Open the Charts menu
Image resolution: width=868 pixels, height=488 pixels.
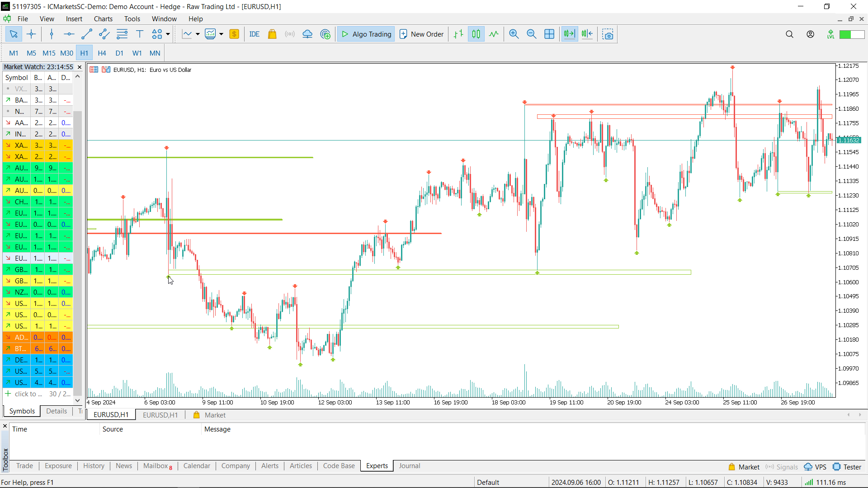coord(103,19)
